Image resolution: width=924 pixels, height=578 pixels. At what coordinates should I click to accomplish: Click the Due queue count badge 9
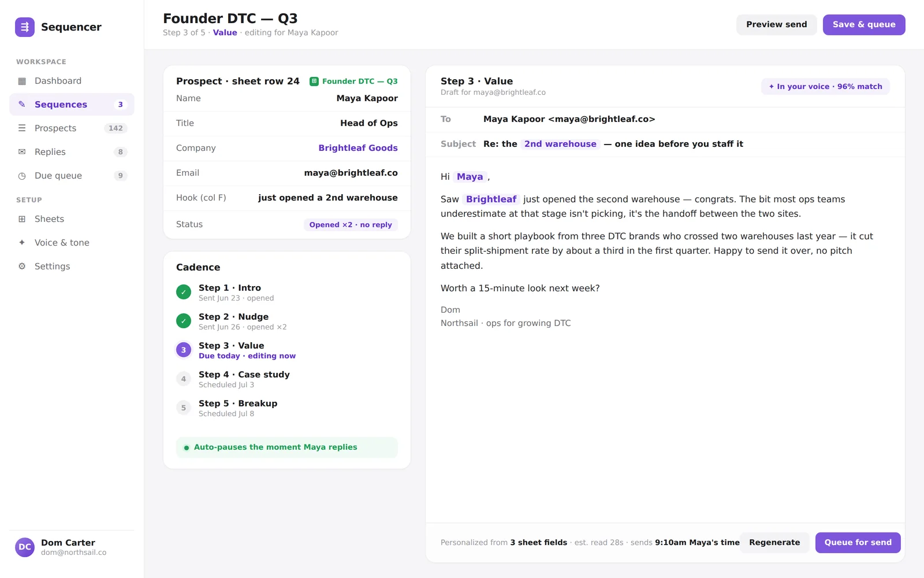tap(120, 176)
